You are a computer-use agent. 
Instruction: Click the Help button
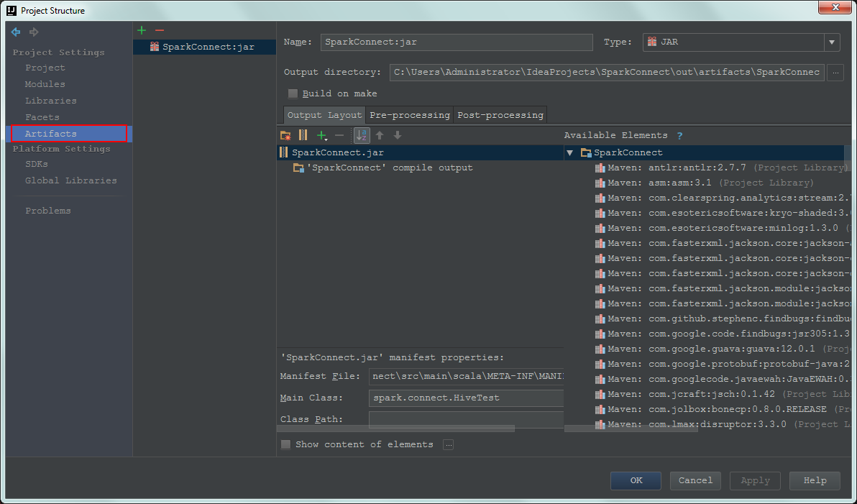coord(815,480)
